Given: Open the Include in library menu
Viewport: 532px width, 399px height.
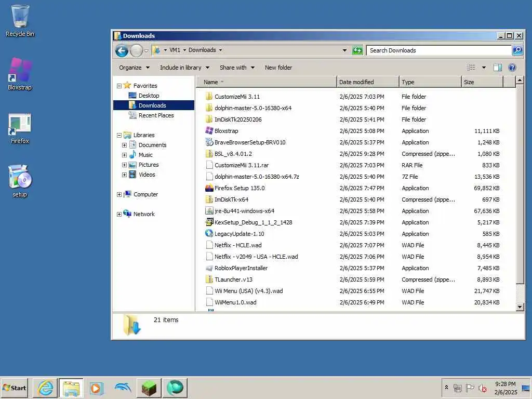Looking at the screenshot, I should tap(184, 68).
